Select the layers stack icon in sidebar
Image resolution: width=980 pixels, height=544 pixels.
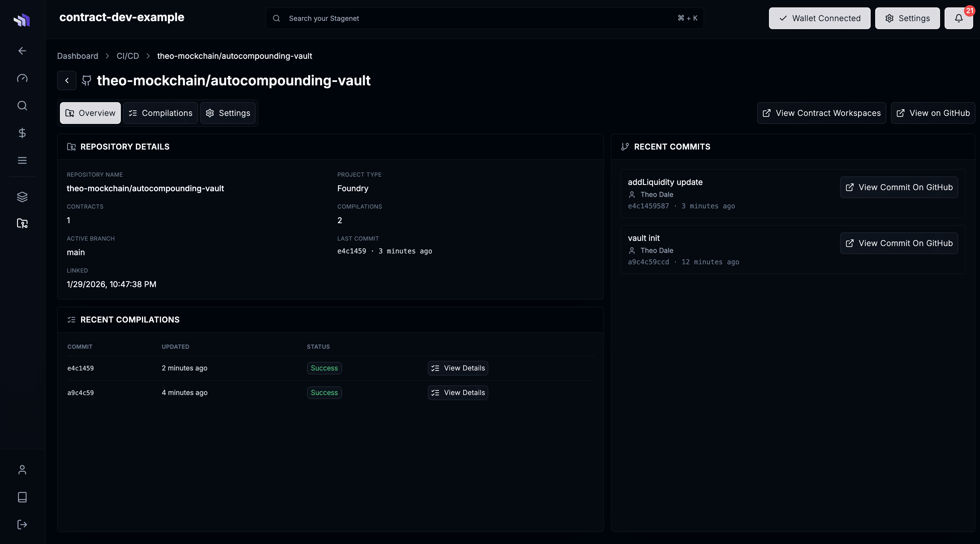point(22,197)
